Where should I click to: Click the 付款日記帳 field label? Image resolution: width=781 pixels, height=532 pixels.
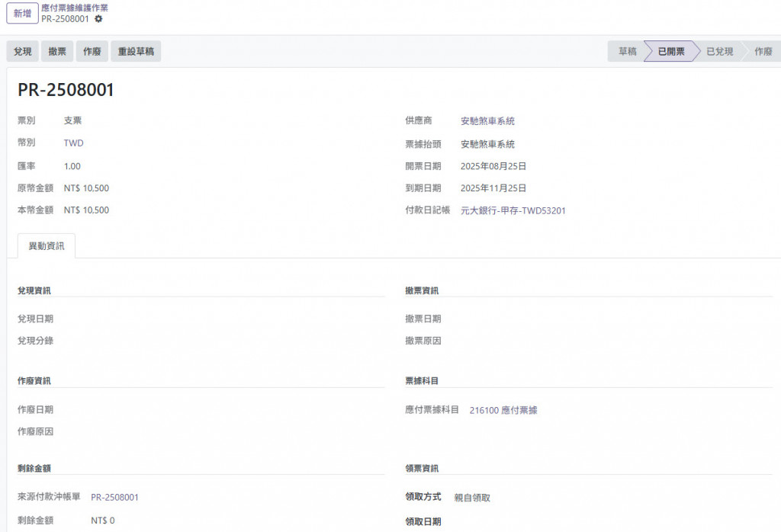[427, 210]
